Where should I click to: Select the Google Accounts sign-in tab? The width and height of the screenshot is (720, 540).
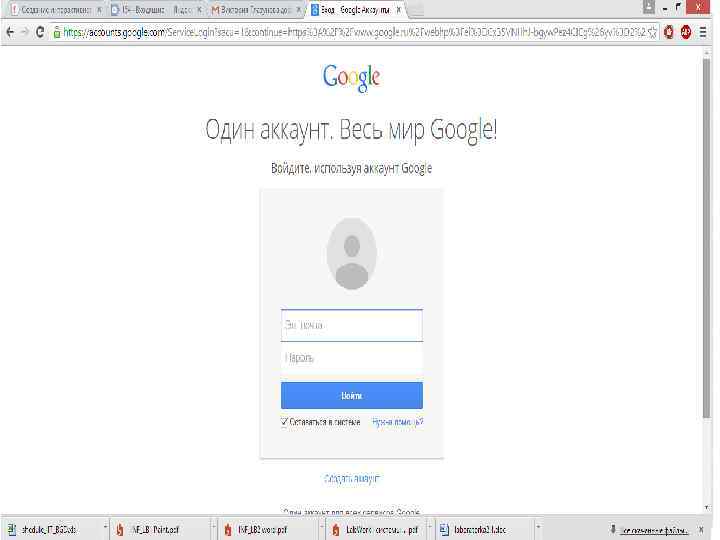[354, 9]
